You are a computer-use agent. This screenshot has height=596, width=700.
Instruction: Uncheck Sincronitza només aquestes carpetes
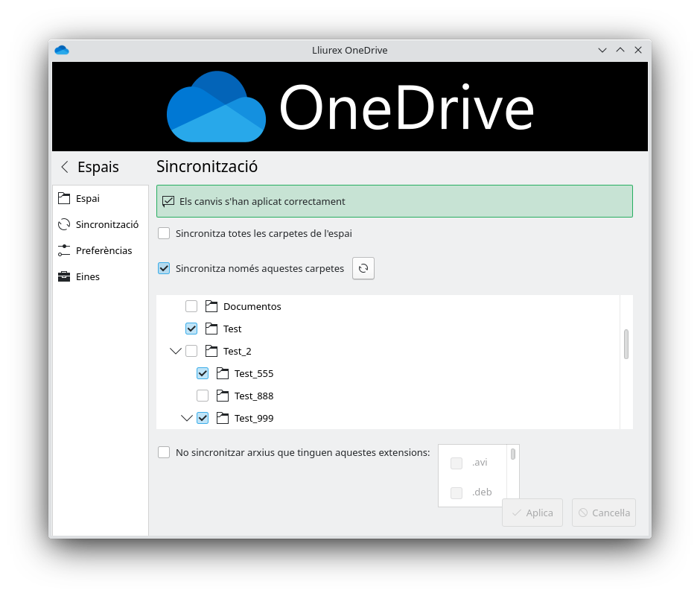tap(164, 268)
